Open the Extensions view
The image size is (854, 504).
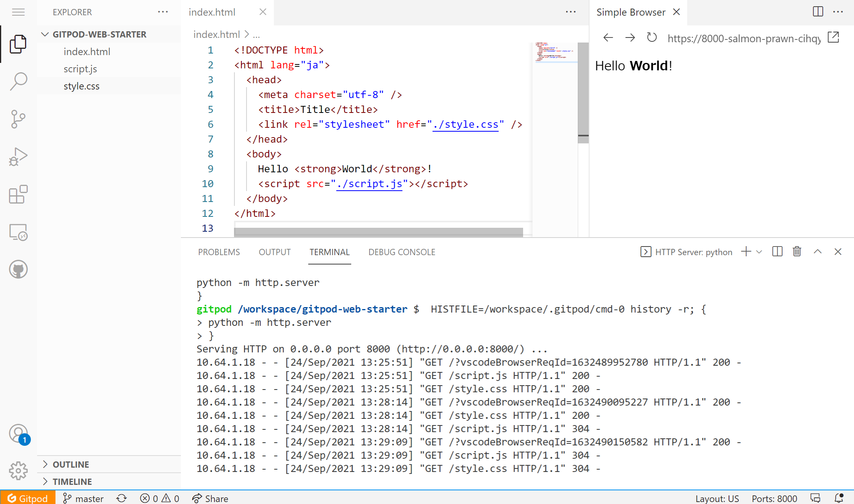pos(18,194)
